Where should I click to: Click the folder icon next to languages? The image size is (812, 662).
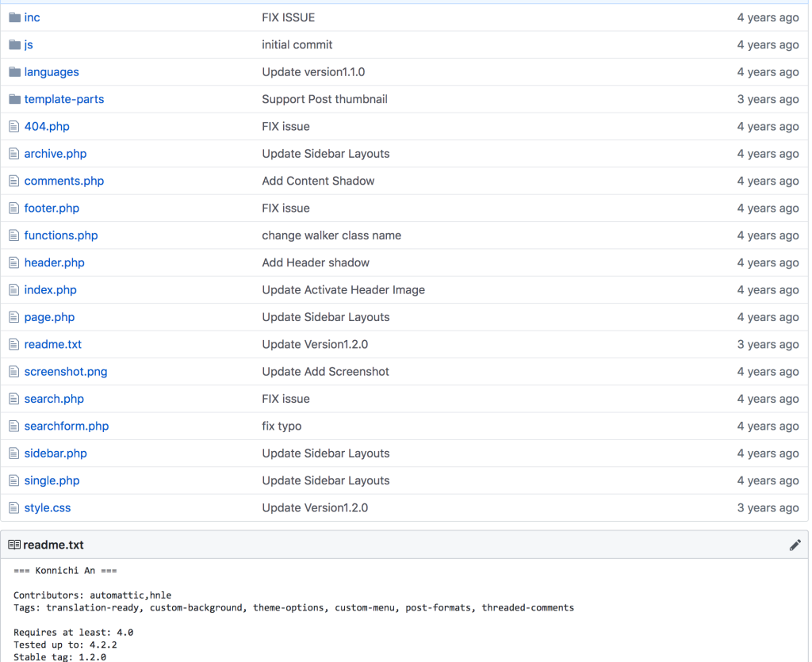(x=14, y=72)
